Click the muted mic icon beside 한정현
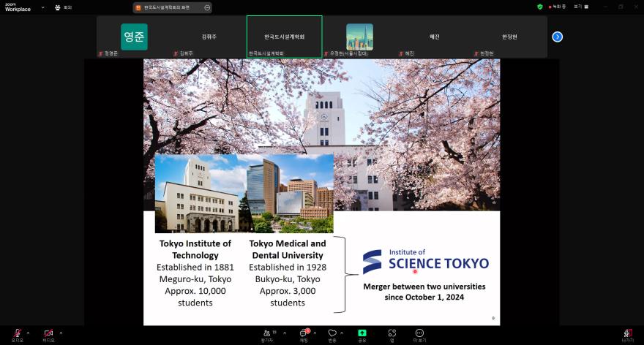 476,54
